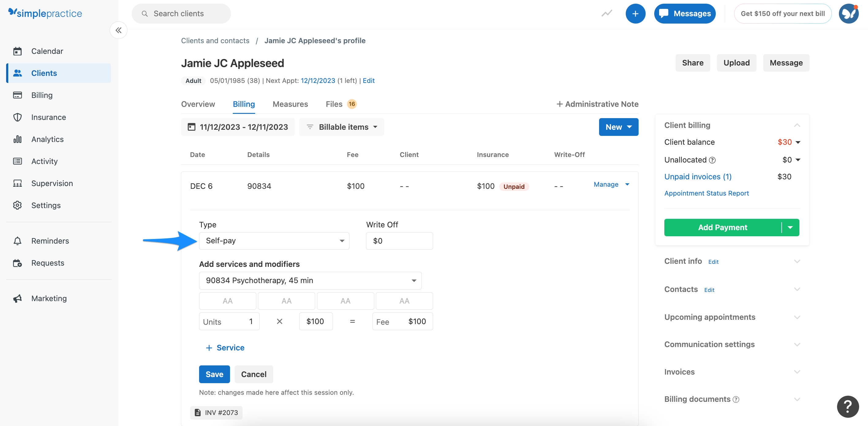
Task: Open the Appointment Status Report link
Action: click(x=706, y=193)
